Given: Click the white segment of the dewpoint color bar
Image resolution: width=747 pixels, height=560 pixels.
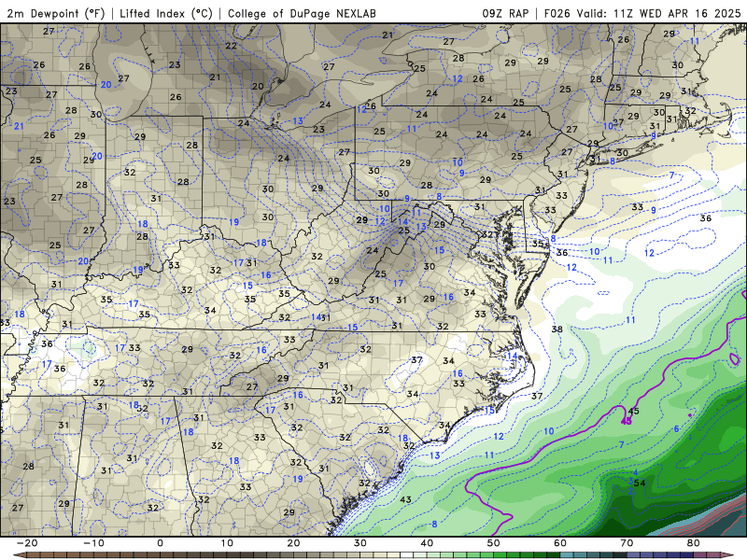Looking at the screenshot, I should [x=407, y=555].
